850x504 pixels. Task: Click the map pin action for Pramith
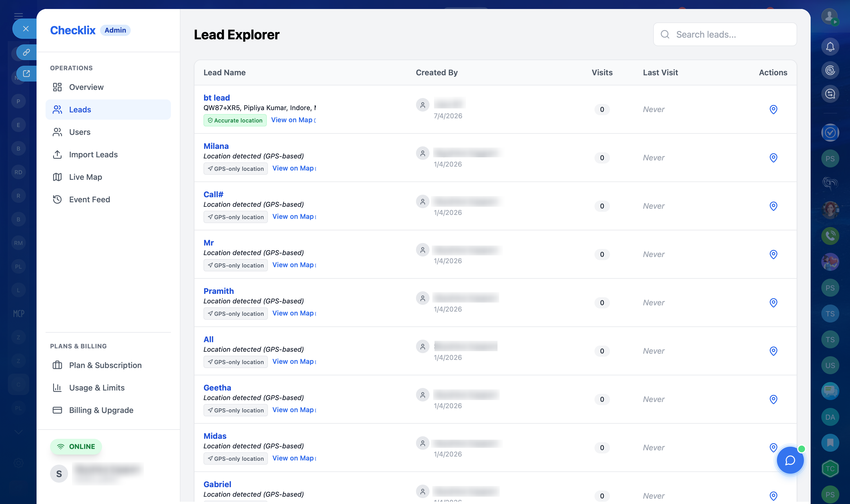[x=773, y=303]
